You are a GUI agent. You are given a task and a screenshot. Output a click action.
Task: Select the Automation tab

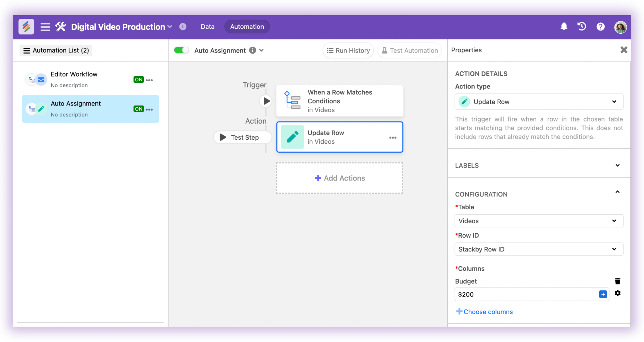coord(247,27)
